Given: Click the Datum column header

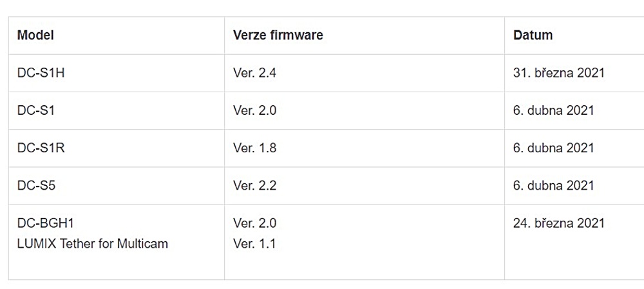Looking at the screenshot, I should point(533,35).
